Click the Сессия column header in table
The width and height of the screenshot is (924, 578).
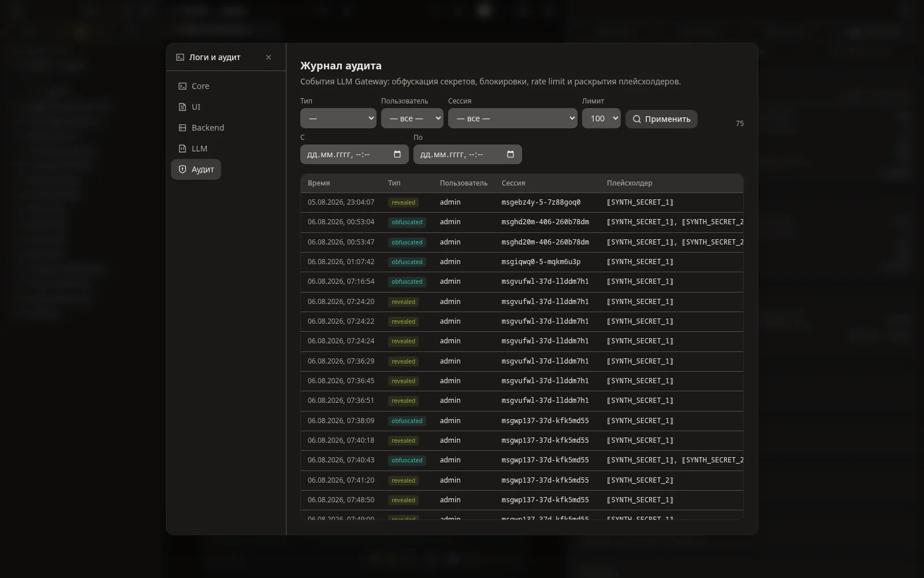(x=513, y=183)
